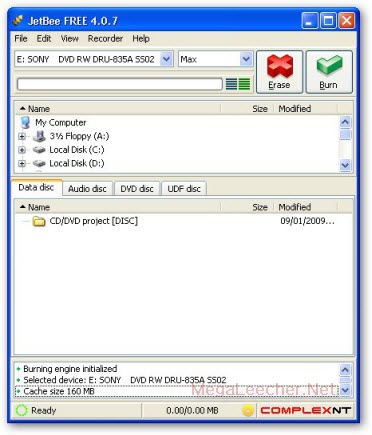Viewport: 372px width, 435px height.
Task: Click the green Burn button
Action: (329, 72)
